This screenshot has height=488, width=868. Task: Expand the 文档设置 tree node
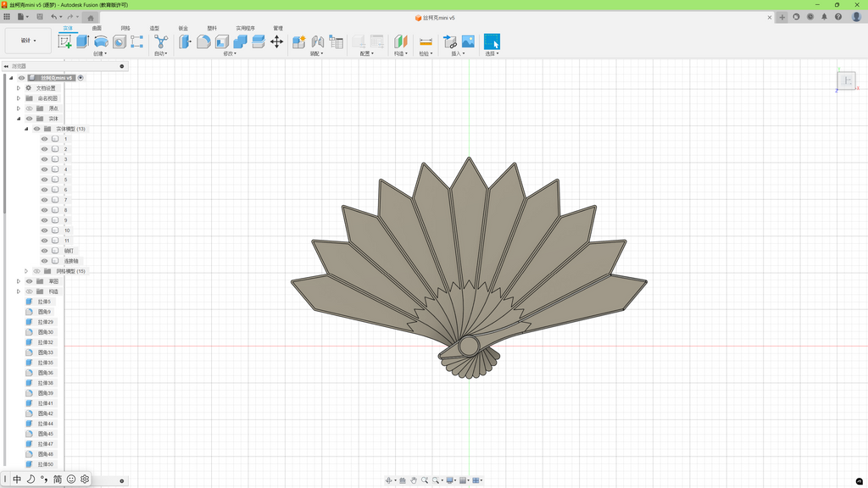pyautogui.click(x=19, y=88)
